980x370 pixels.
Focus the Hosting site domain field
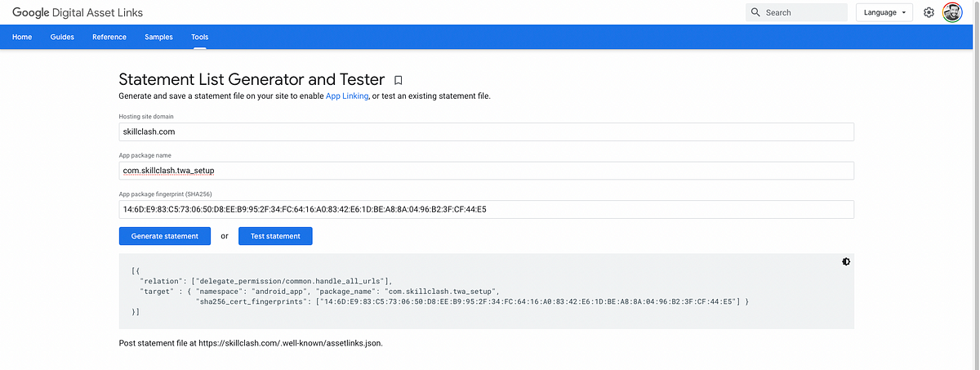pos(487,132)
